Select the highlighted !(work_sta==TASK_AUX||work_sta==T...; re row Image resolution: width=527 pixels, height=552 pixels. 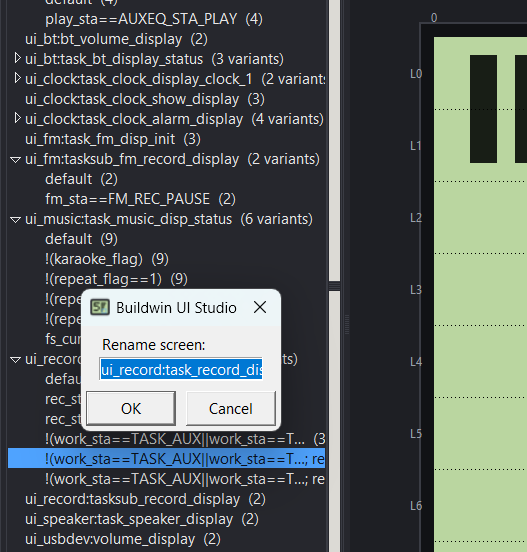[166, 458]
